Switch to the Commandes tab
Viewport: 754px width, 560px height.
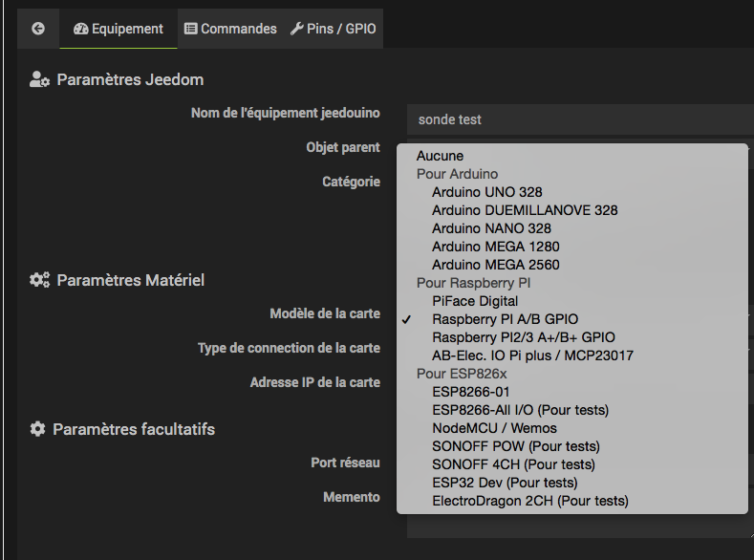coord(229,29)
